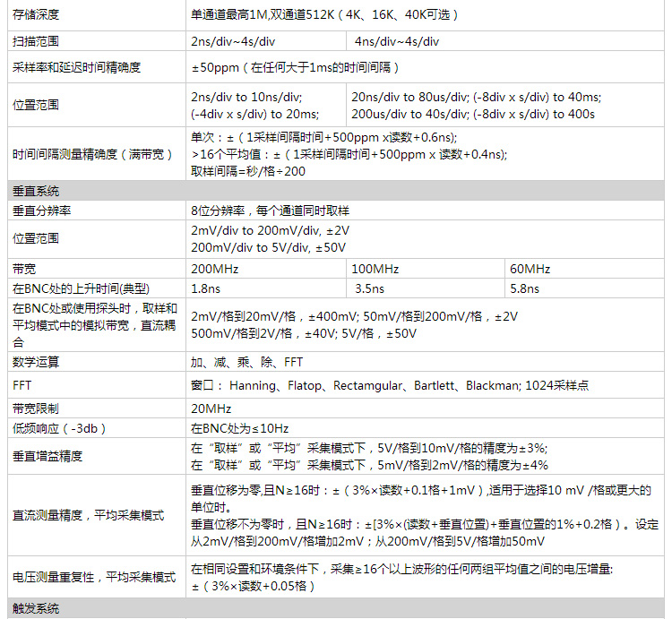This screenshot has height=619, width=672.
Task: Click the 存储深度 label cell
Action: point(38,15)
